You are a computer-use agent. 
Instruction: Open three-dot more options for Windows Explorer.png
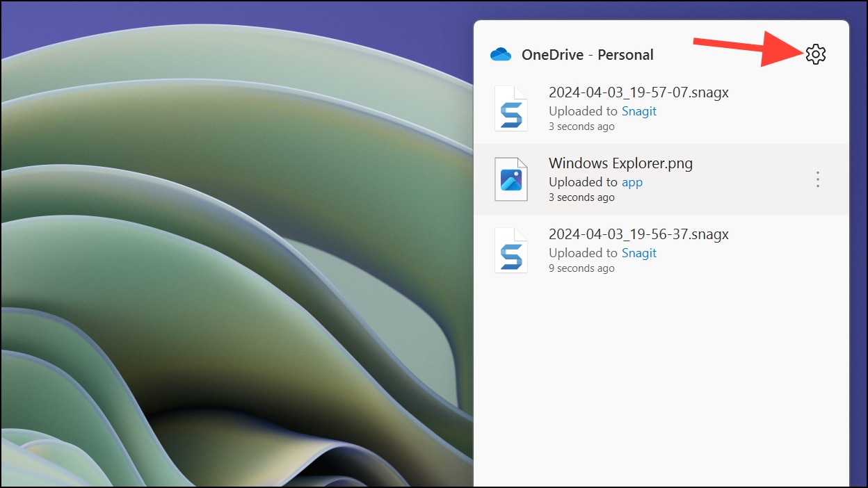(x=817, y=179)
